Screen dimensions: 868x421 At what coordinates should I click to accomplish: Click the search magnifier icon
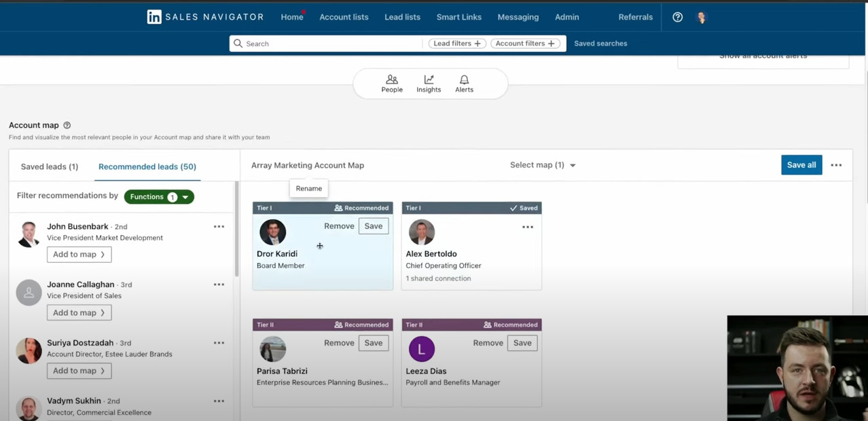point(238,43)
